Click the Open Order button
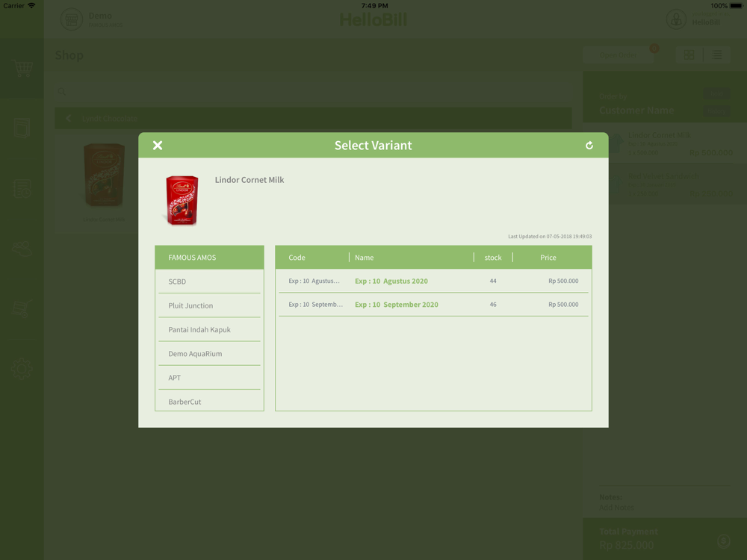This screenshot has width=747, height=560. tap(618, 55)
